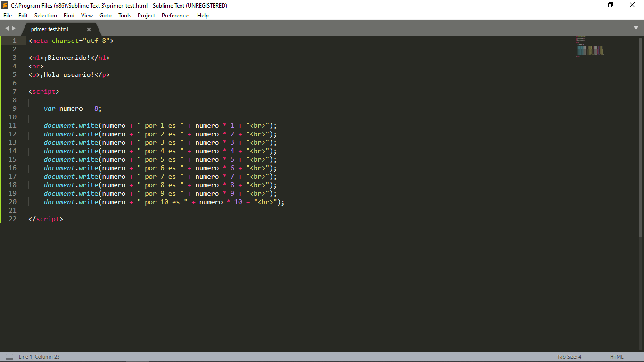Click the closing 'script' tag on line 22

[48, 219]
